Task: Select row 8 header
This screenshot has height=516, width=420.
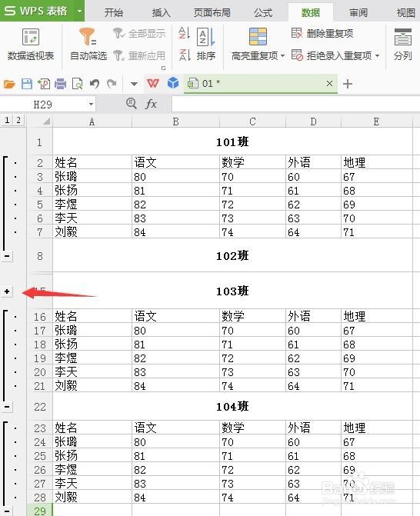Action: pos(40,256)
